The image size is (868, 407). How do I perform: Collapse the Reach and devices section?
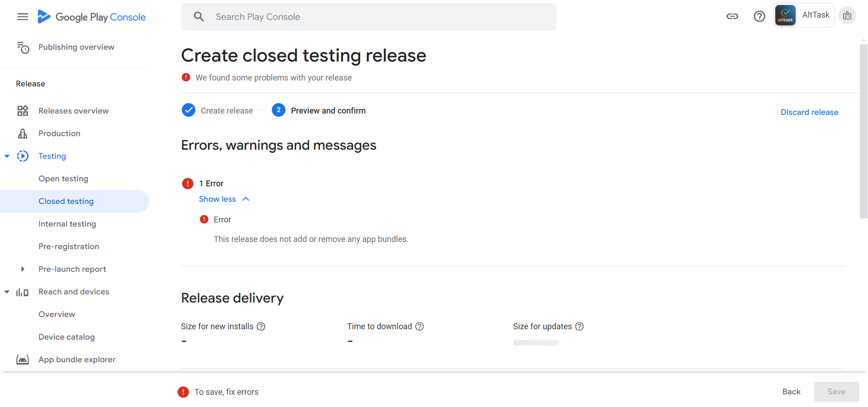[x=7, y=292]
